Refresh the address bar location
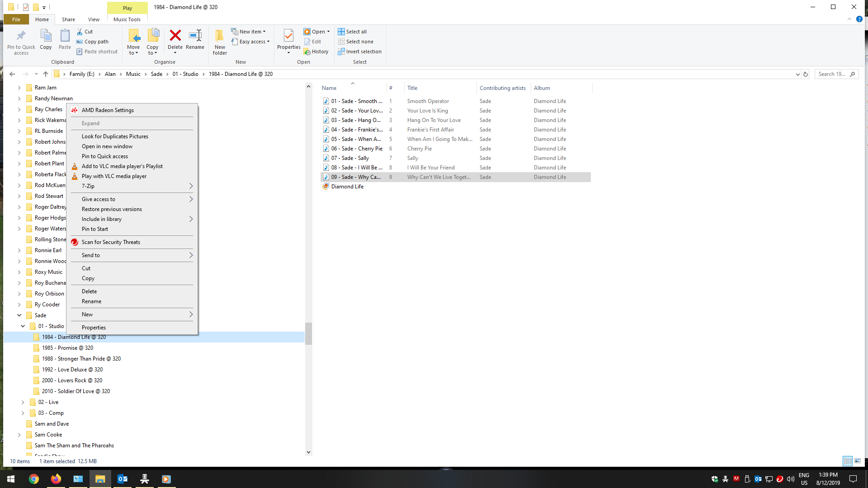The height and width of the screenshot is (488, 868). pos(805,74)
